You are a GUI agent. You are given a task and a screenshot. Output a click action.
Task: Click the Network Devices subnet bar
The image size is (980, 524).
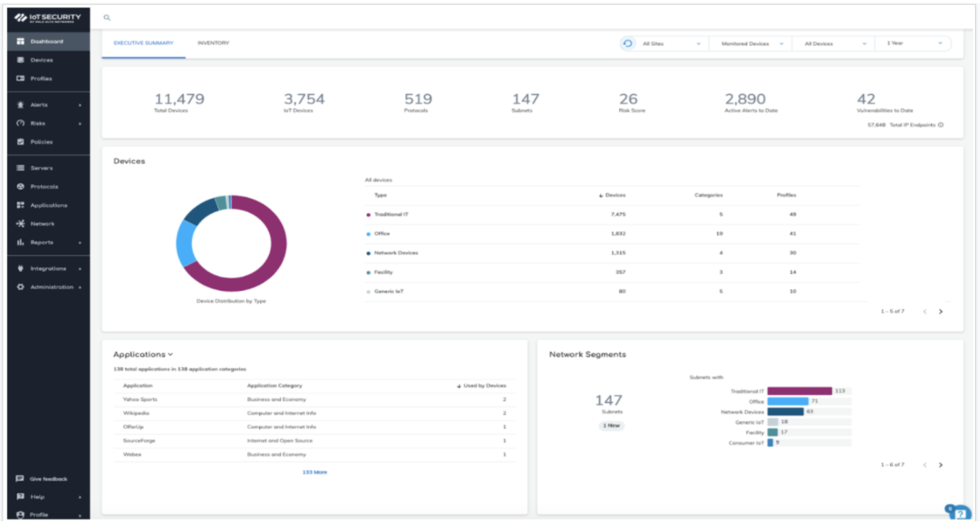click(x=785, y=411)
